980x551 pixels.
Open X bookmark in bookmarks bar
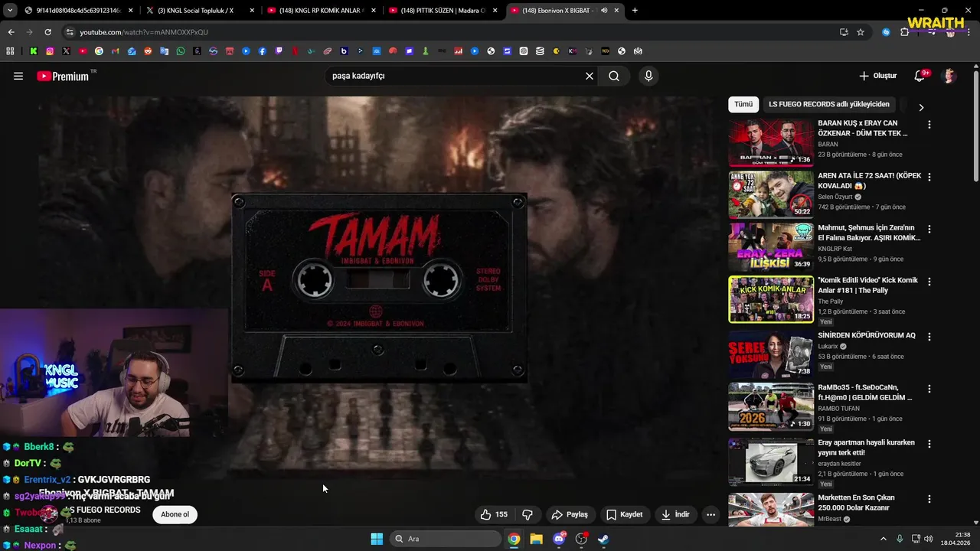tap(67, 51)
